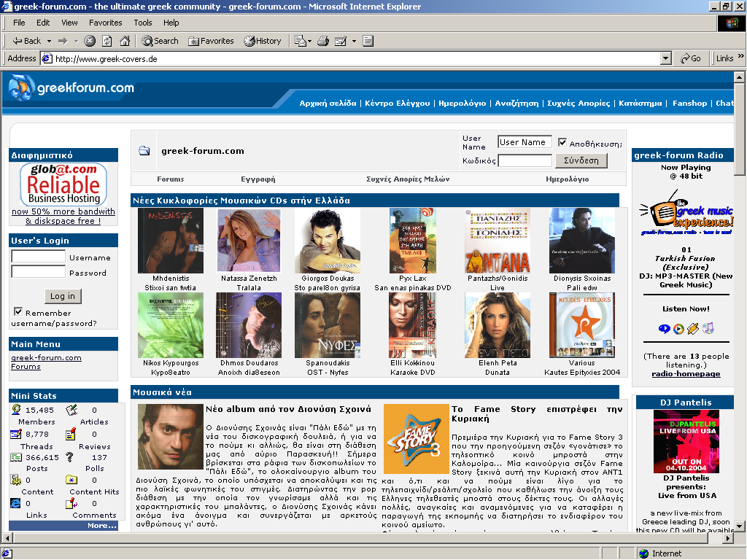Open the File menu
The height and width of the screenshot is (560, 747).
[x=19, y=23]
